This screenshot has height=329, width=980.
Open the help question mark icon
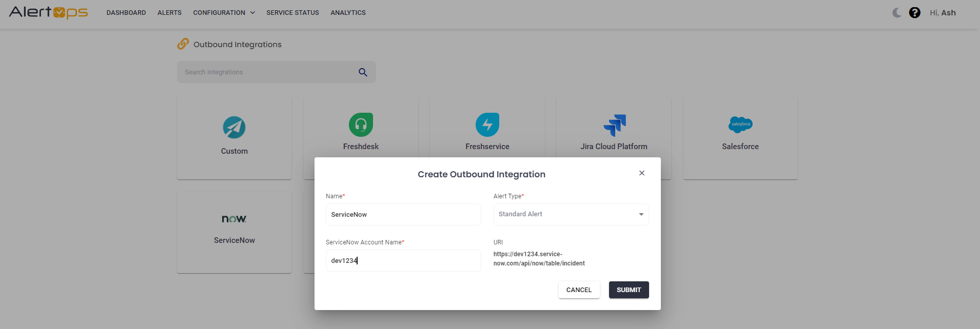pos(914,13)
